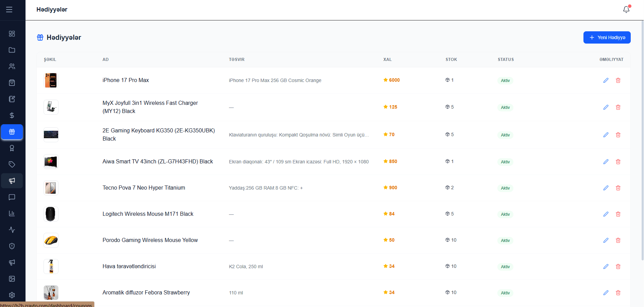
Task: Open the highlighted megaphone coupons icon in the sidebar
Action: pyautogui.click(x=12, y=181)
